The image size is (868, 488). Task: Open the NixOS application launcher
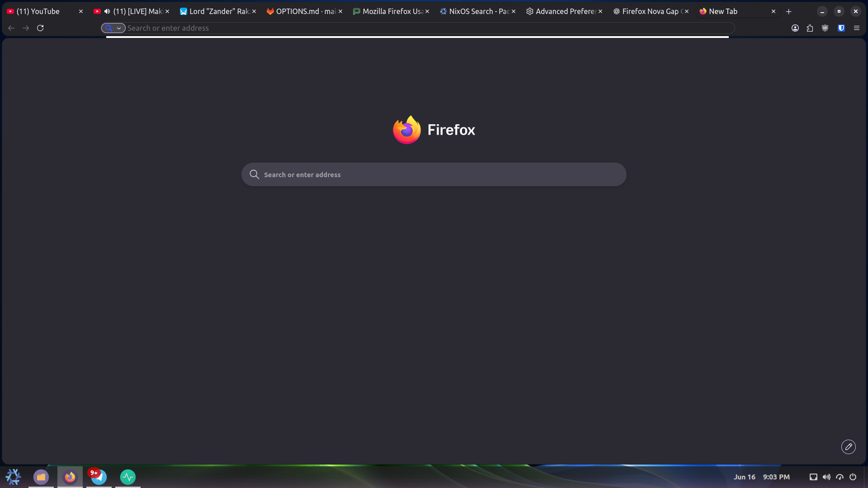(x=13, y=477)
